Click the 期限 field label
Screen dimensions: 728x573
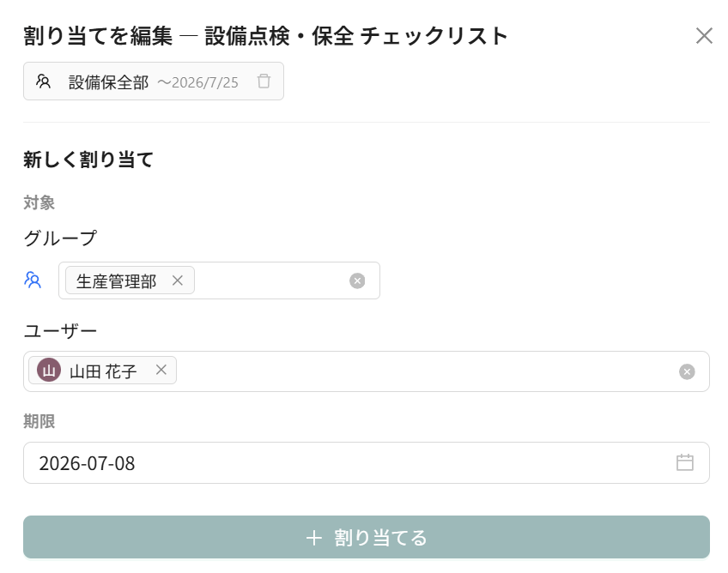coord(39,421)
